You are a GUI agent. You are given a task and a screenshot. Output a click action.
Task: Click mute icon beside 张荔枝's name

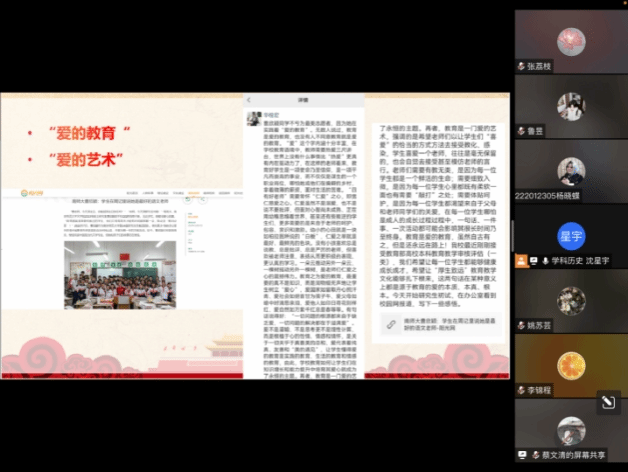tap(521, 66)
